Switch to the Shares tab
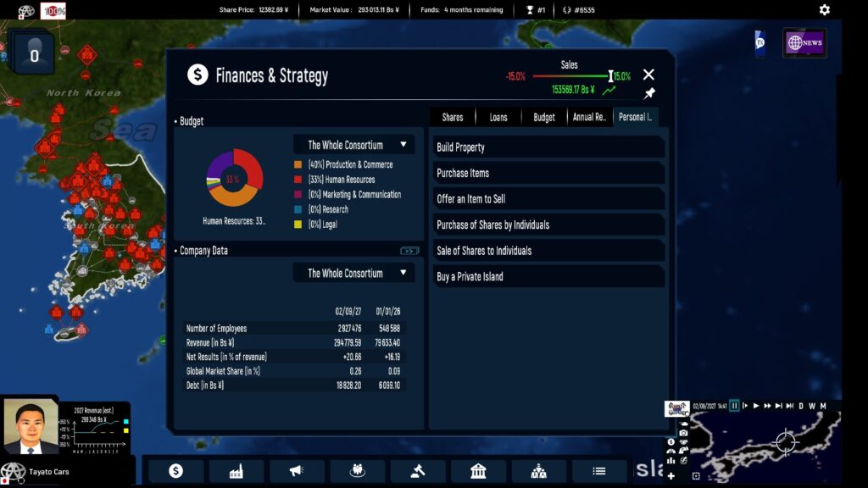The image size is (868, 488). [453, 117]
